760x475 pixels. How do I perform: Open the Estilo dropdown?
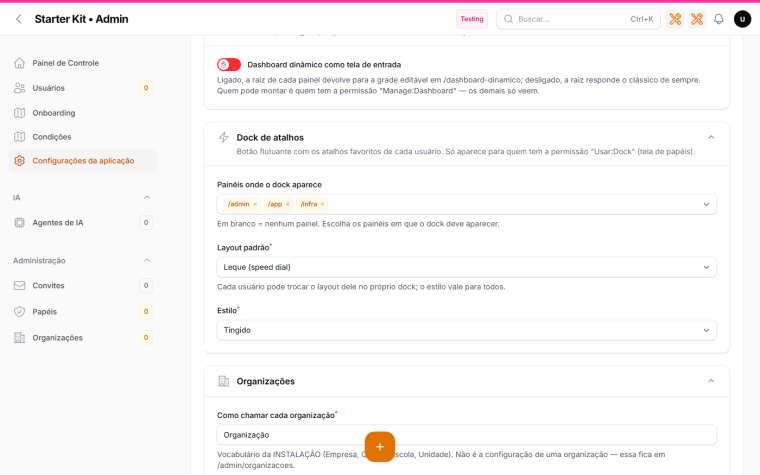coord(466,330)
